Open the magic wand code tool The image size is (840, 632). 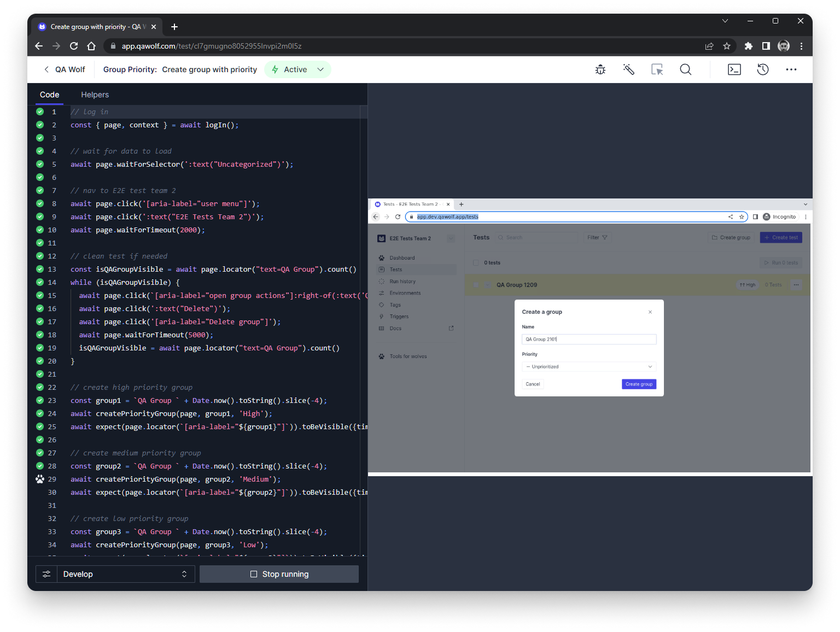click(629, 69)
